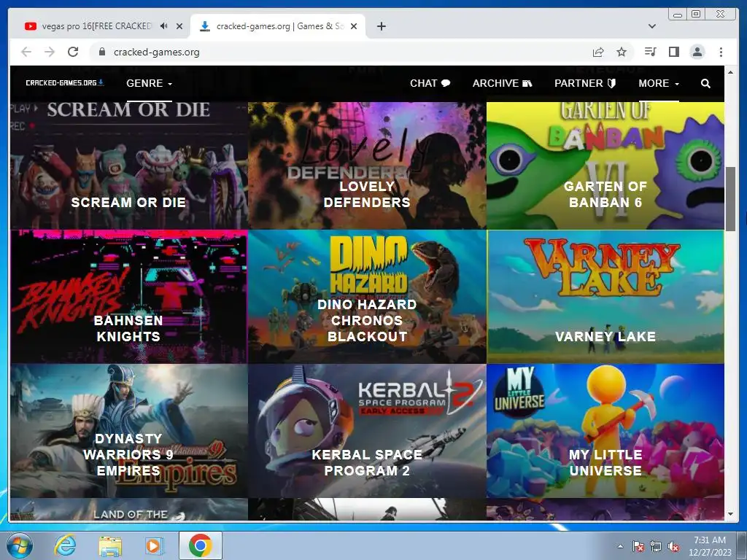Open the Windows Start button
747x560 pixels.
point(20,545)
